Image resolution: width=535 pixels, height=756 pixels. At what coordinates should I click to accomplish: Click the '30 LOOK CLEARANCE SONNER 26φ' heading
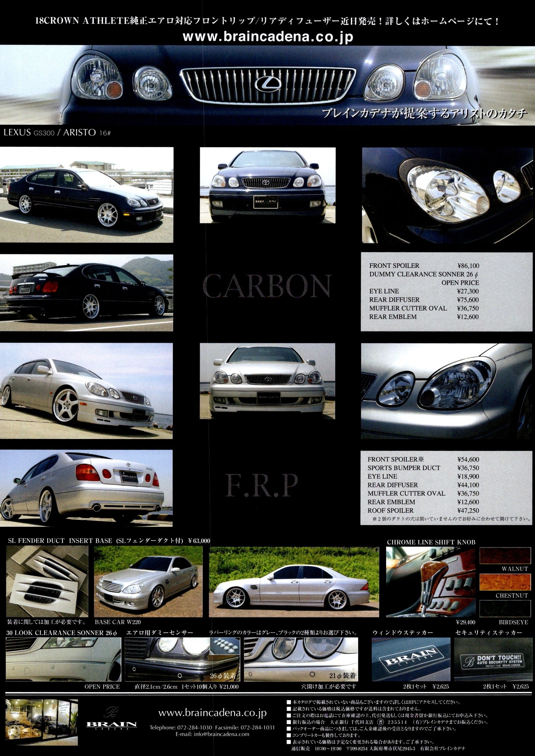point(61,633)
